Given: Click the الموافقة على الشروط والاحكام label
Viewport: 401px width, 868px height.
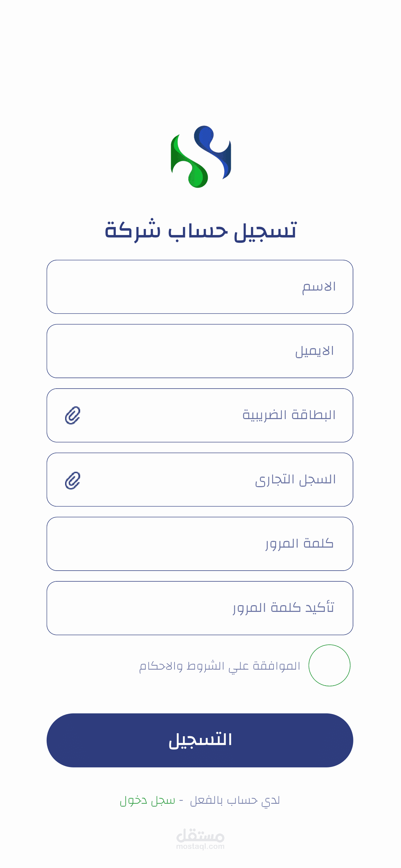Looking at the screenshot, I should 219,666.
